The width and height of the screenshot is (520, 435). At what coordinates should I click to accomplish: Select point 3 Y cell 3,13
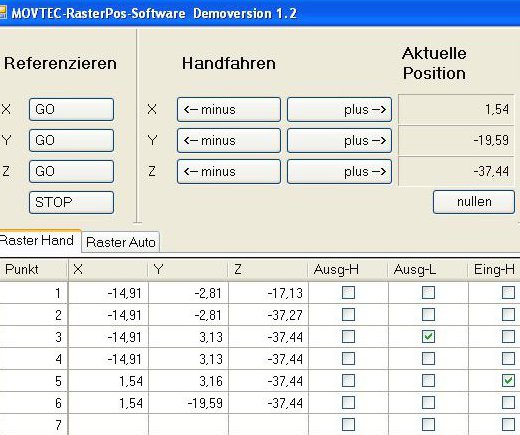pyautogui.click(x=188, y=337)
